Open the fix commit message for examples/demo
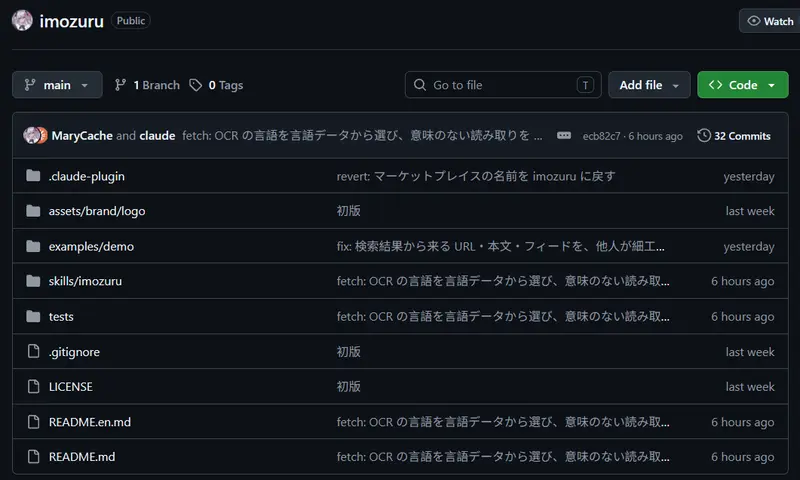The image size is (800, 480). 501,246
